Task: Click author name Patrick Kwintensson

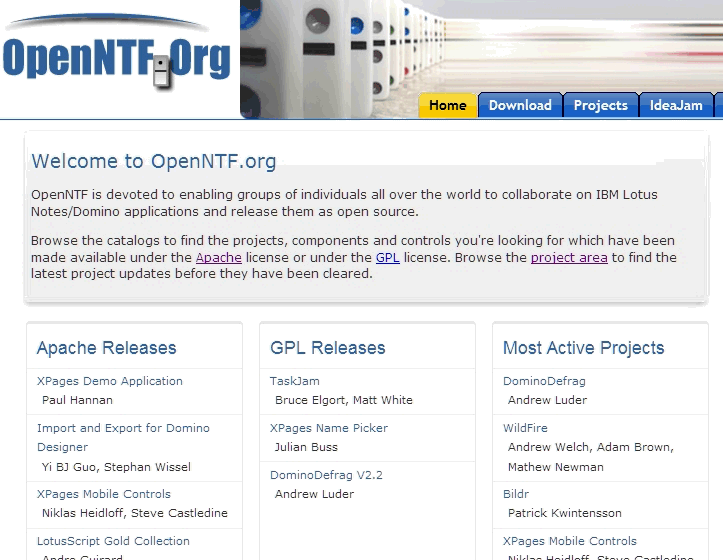Action: [x=564, y=513]
